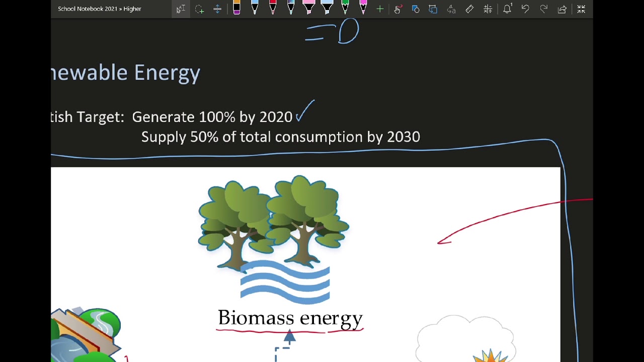Click 'Supply 50% of total consumption by 2030' line
644x362 pixels.
coord(280,137)
